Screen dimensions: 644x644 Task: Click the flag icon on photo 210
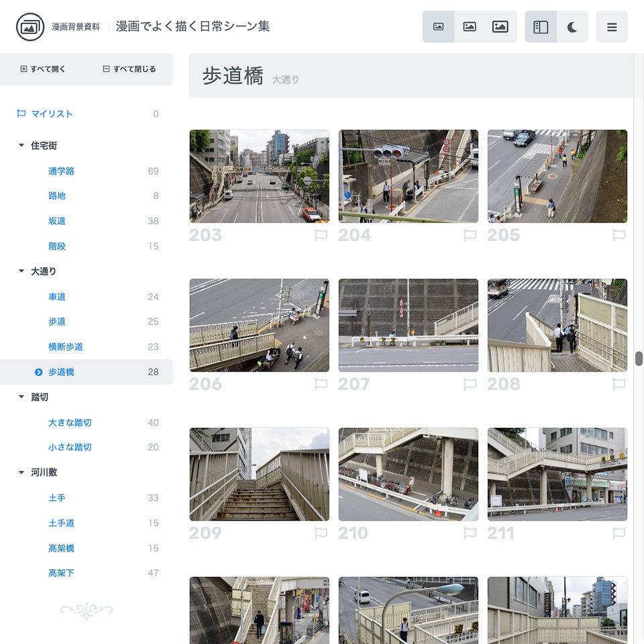469,533
